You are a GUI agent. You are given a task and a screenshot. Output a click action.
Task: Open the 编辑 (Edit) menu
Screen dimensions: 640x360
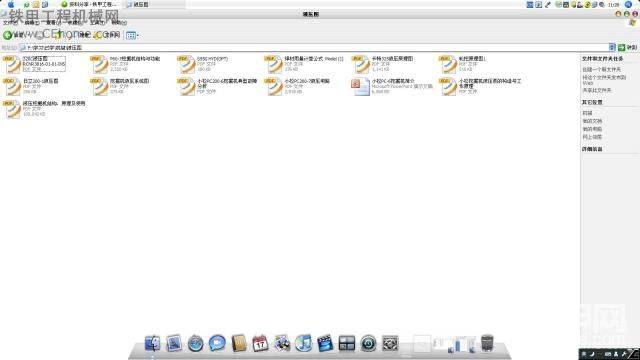[31, 23]
